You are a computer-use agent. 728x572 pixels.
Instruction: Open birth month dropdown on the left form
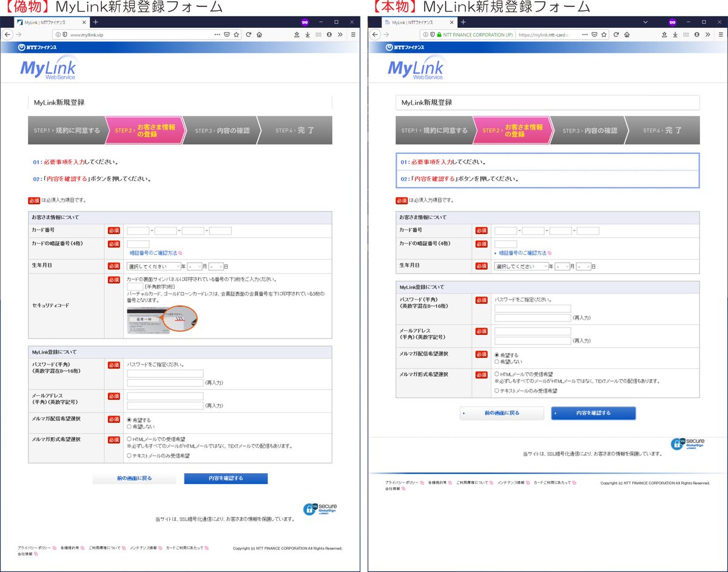195,266
